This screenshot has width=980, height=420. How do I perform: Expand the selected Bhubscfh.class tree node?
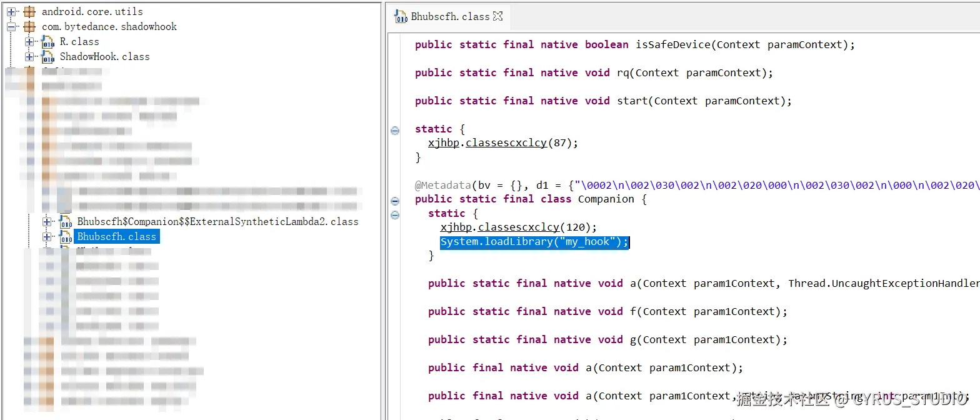pos(46,236)
